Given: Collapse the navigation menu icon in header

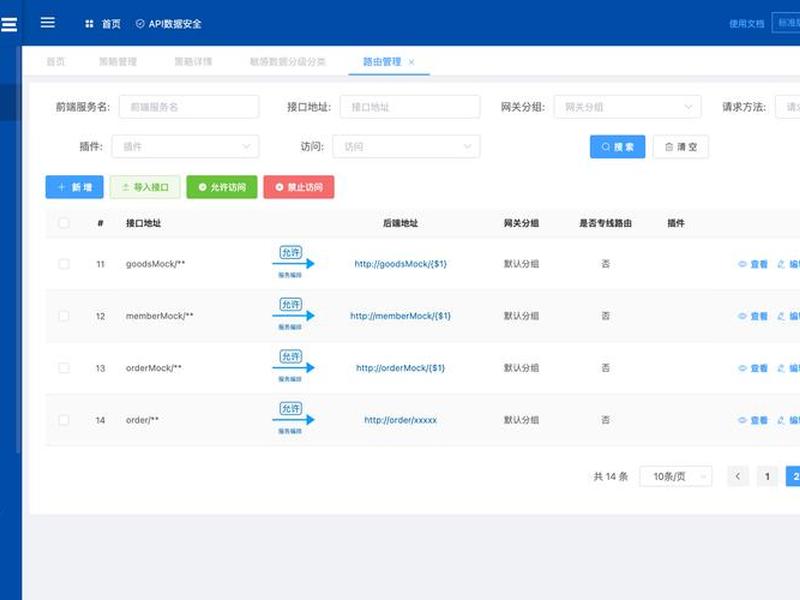Looking at the screenshot, I should (47, 22).
